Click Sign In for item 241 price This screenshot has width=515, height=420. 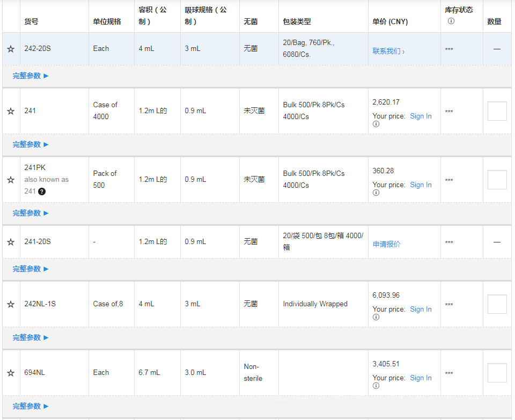[421, 116]
